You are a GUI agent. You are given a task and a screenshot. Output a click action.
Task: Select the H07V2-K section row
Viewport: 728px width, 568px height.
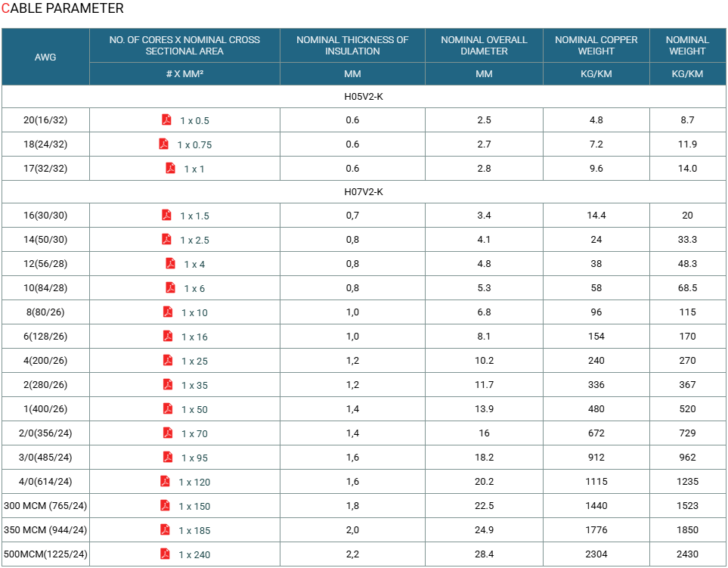pos(364,192)
